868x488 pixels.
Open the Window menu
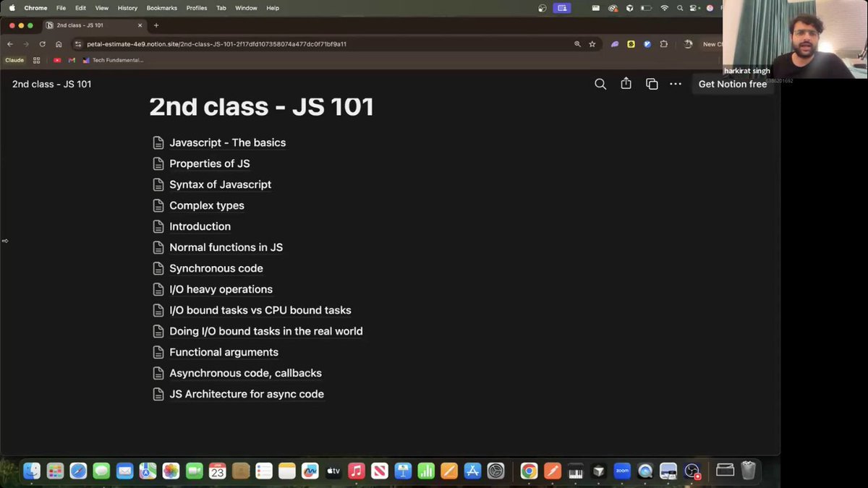coord(246,8)
